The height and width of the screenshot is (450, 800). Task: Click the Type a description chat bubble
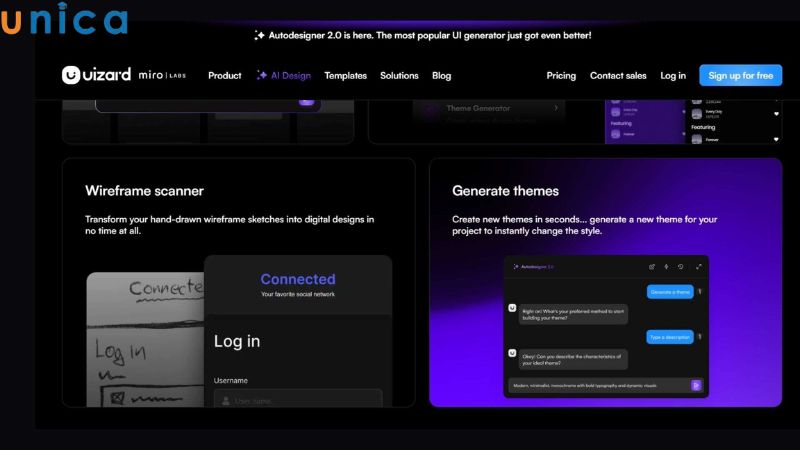[x=670, y=337]
